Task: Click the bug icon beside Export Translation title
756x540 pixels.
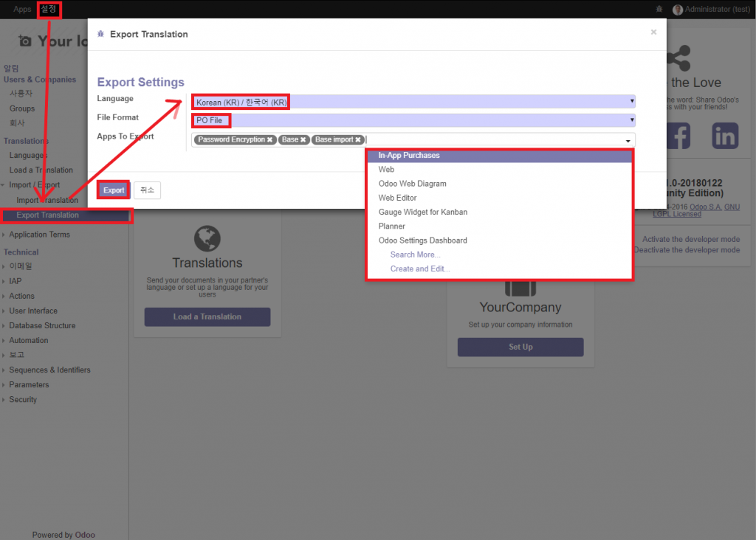Action: click(100, 34)
